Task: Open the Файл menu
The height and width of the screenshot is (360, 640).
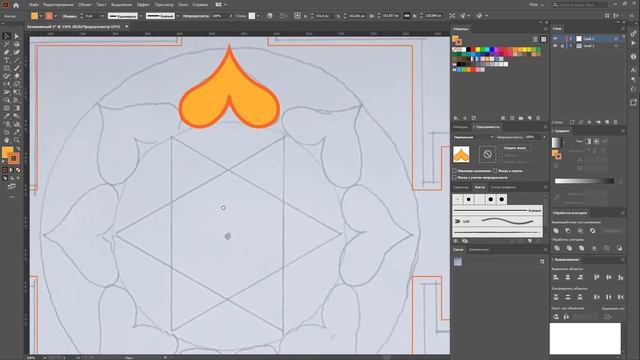Action: coord(34,5)
